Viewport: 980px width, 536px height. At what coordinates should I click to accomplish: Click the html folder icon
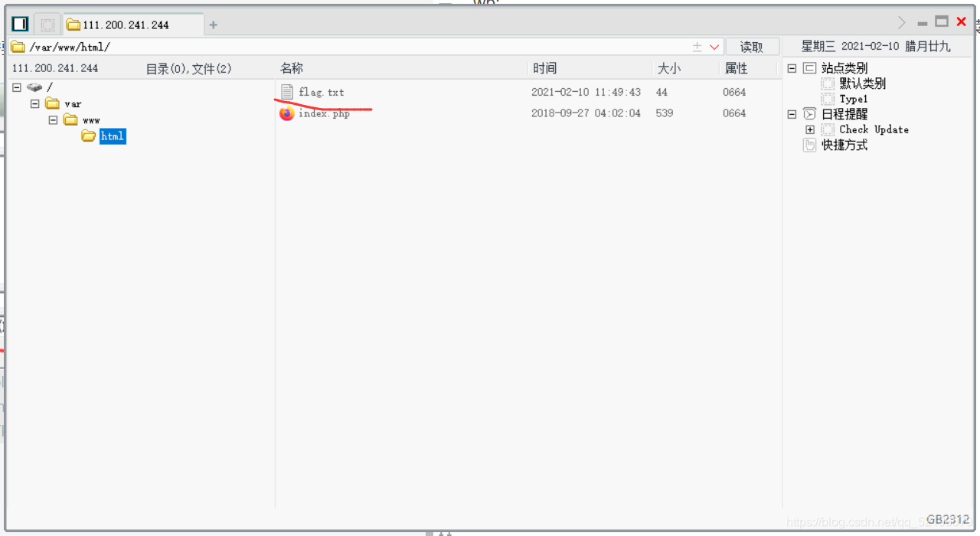click(x=89, y=136)
